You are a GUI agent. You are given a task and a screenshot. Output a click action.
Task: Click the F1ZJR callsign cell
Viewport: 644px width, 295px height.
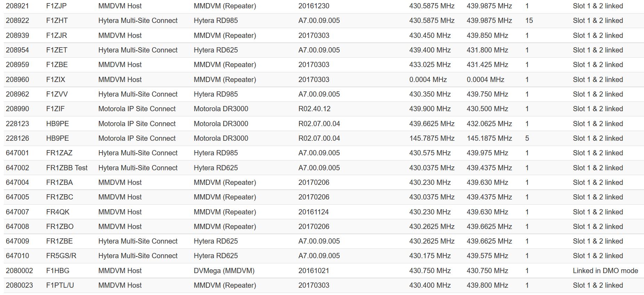(x=56, y=35)
